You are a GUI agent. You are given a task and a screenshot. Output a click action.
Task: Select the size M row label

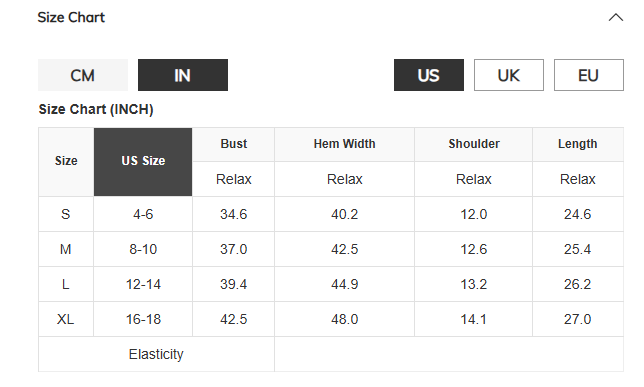click(x=66, y=249)
